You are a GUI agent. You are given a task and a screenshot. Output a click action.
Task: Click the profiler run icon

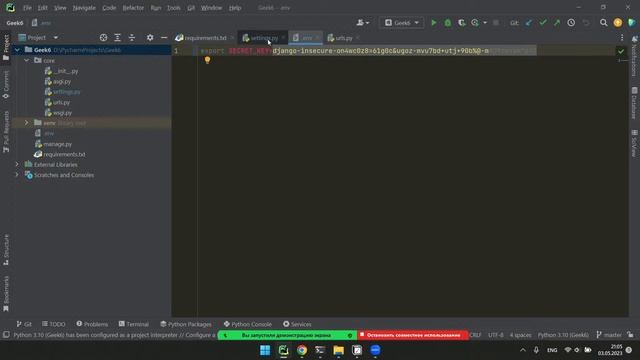point(475,23)
